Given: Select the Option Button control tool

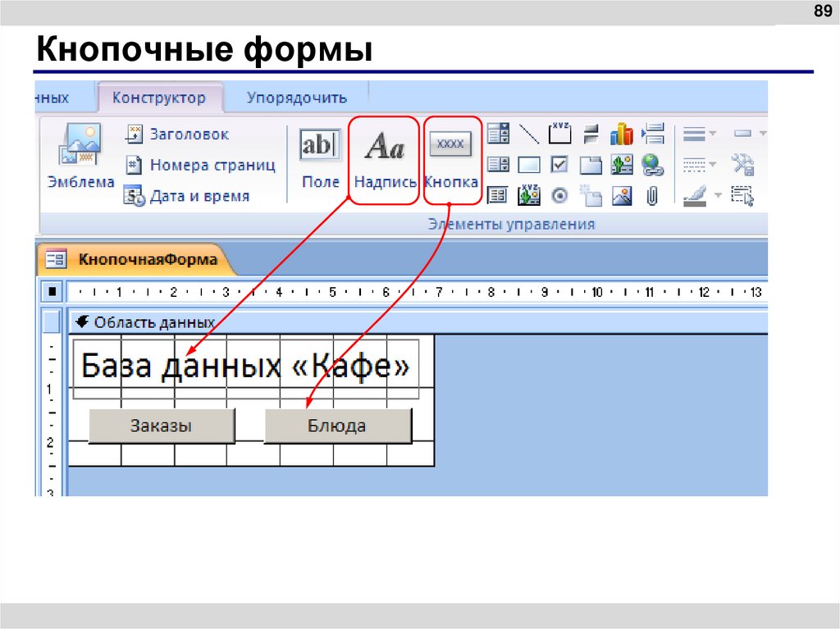Looking at the screenshot, I should tap(561, 197).
